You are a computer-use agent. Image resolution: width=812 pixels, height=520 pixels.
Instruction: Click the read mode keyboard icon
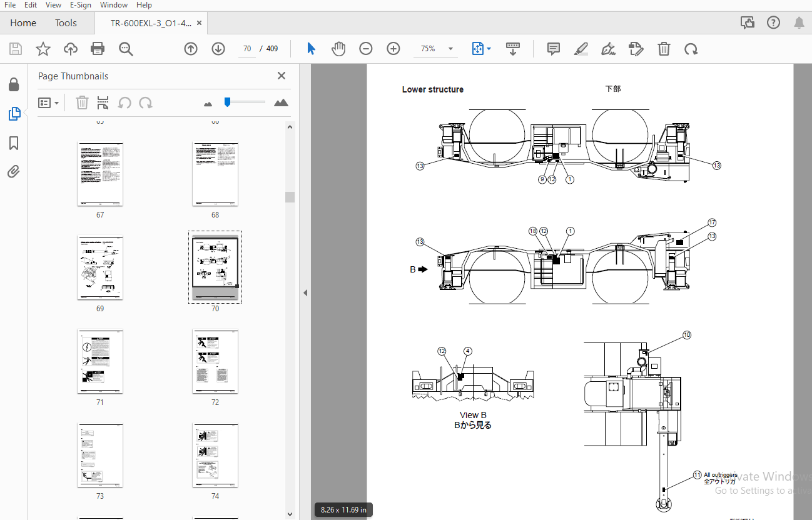click(x=513, y=49)
